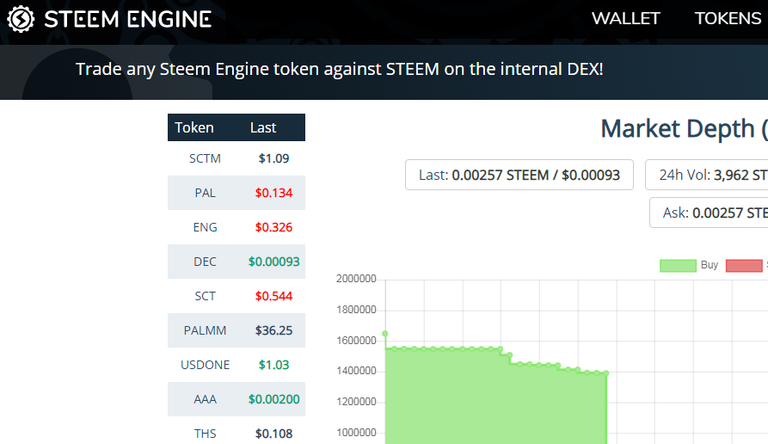Click the $0.108 THS price
This screenshot has width=768, height=444.
click(274, 433)
